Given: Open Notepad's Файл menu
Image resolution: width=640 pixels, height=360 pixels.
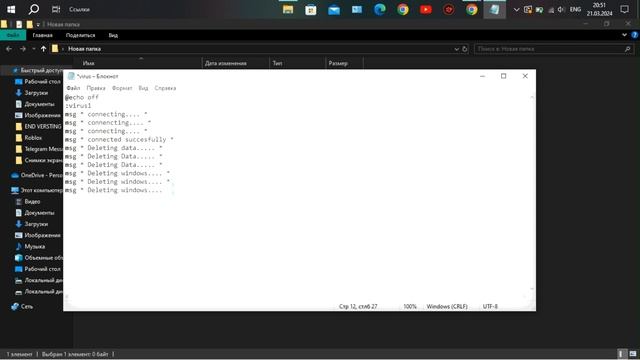Looking at the screenshot, I should [73, 88].
